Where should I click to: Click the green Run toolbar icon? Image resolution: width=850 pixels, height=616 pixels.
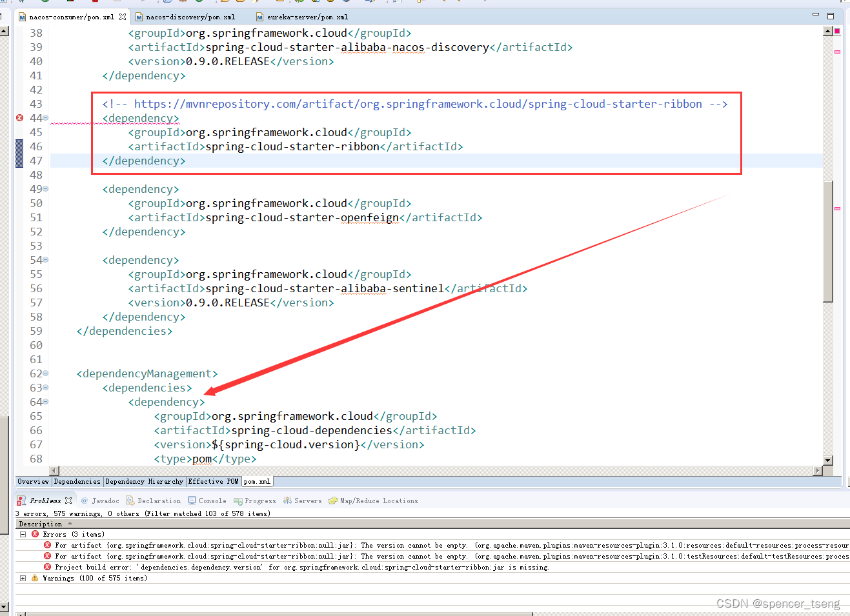tap(45, 3)
